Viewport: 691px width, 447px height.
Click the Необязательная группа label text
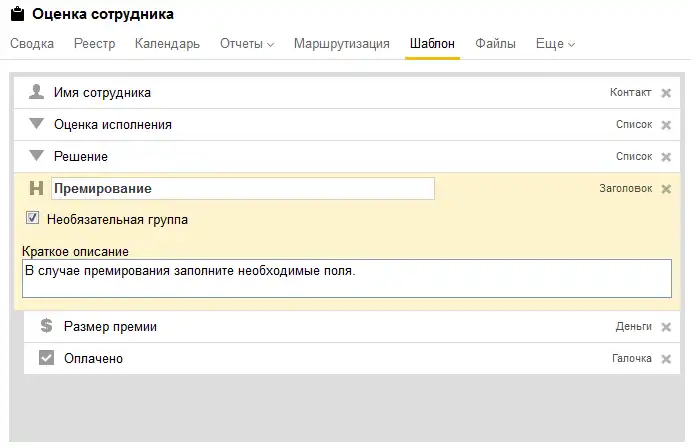click(x=117, y=220)
